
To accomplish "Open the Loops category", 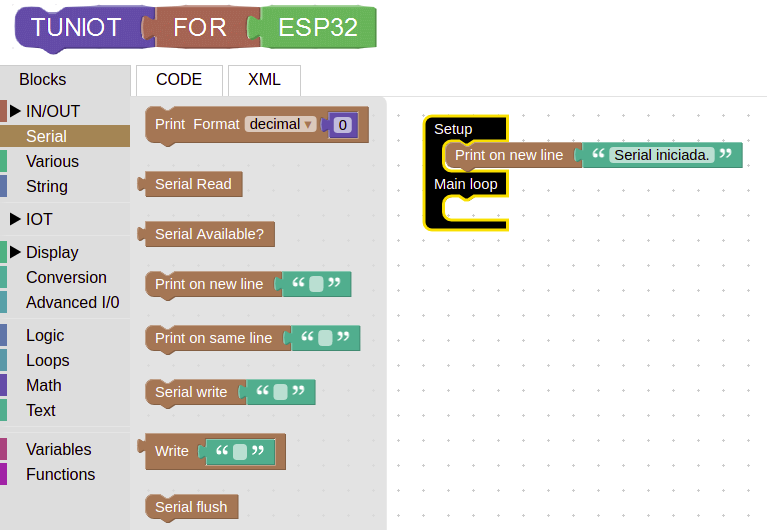I will (65, 360).
